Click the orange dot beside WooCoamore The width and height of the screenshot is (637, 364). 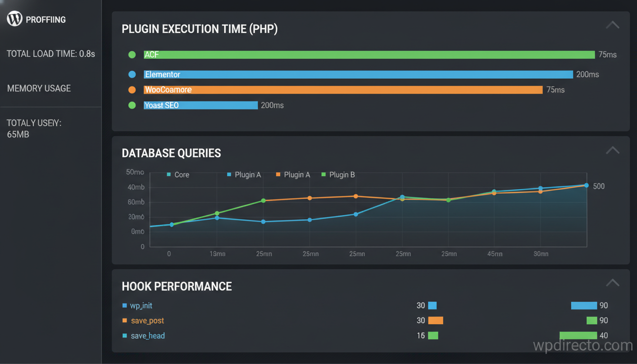(x=132, y=90)
